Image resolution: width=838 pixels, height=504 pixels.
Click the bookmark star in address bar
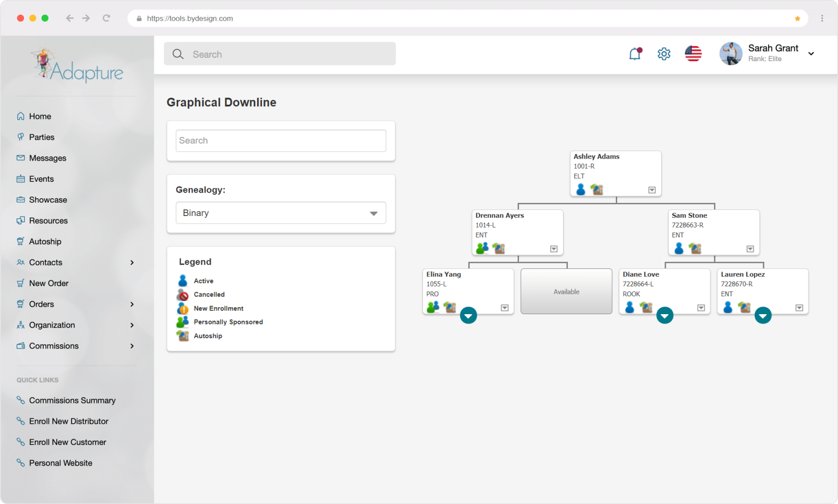click(797, 19)
